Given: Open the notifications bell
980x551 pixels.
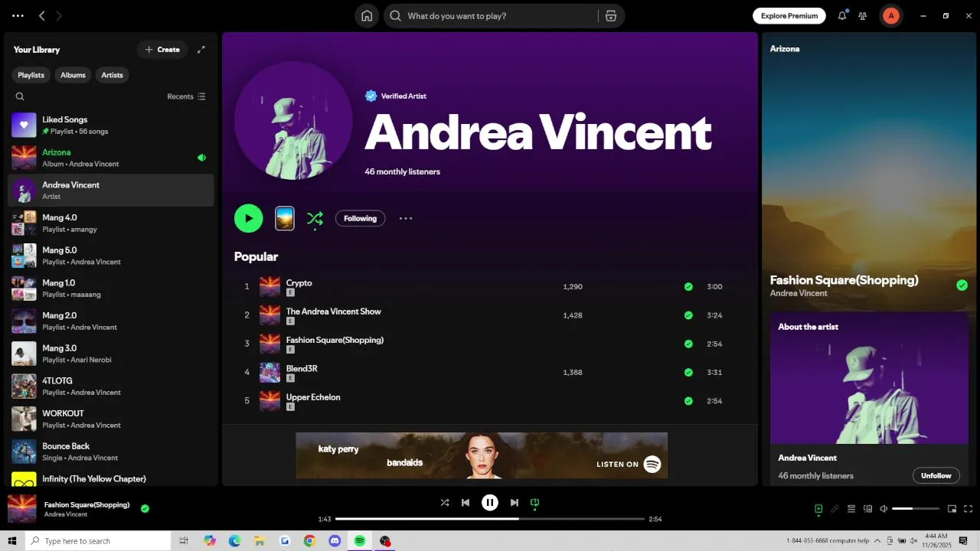Looking at the screenshot, I should 842,16.
